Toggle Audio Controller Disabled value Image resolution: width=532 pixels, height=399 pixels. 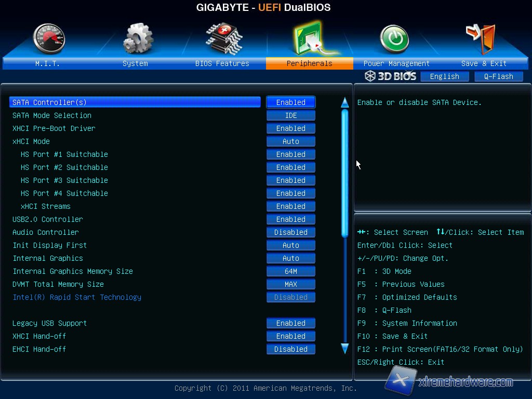(x=291, y=232)
